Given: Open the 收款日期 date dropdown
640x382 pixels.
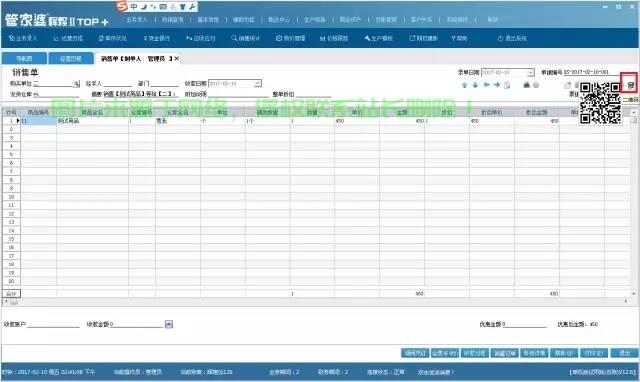Looking at the screenshot, I should pyautogui.click(x=258, y=83).
